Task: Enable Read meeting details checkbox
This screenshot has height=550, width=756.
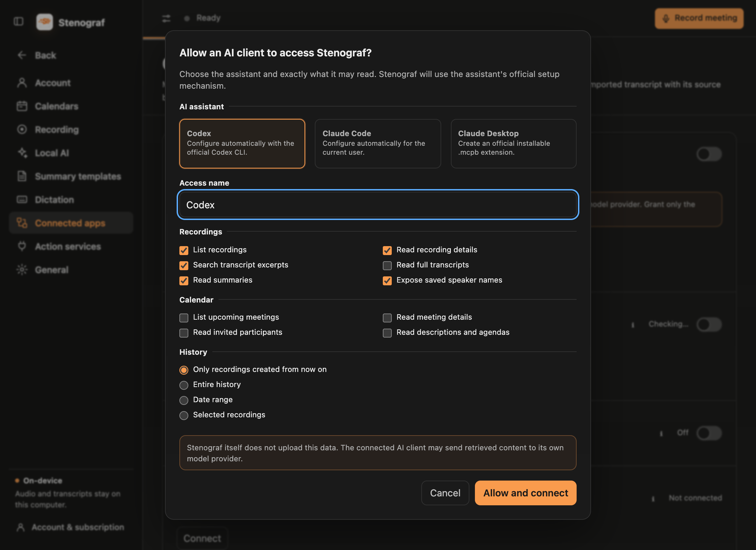Action: pyautogui.click(x=387, y=318)
